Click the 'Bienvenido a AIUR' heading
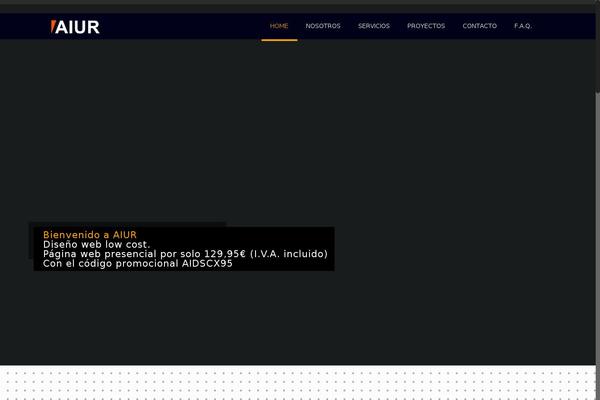 click(x=90, y=235)
